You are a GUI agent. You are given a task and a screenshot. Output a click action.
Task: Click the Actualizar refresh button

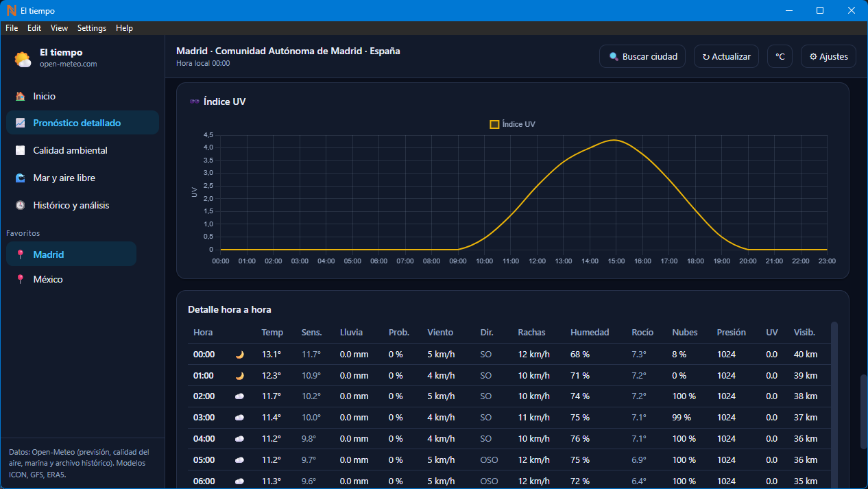pos(726,57)
